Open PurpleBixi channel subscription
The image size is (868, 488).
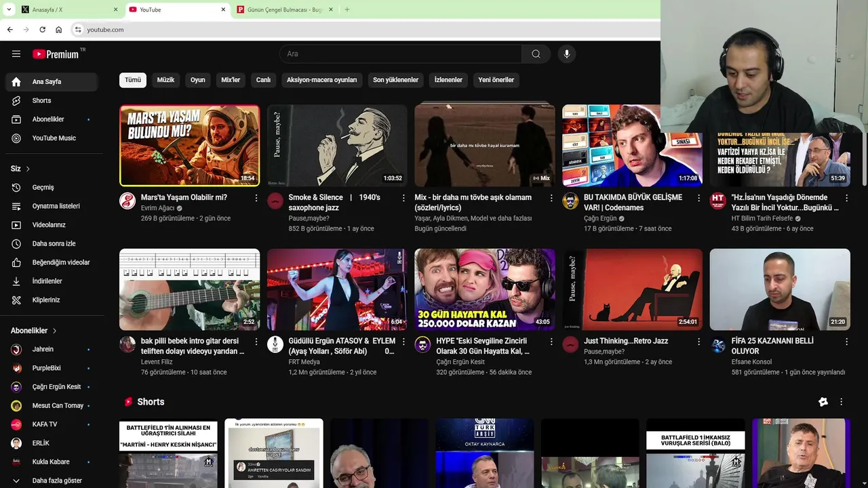[52, 368]
